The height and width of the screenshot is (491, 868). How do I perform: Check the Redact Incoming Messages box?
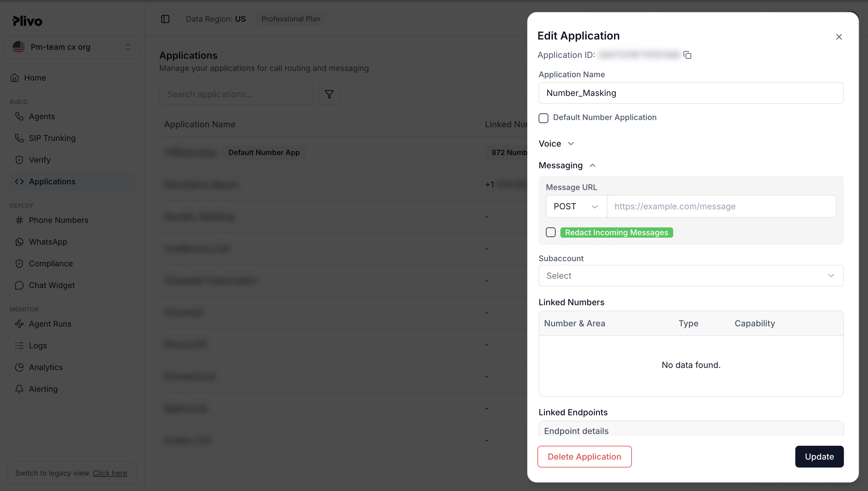tap(550, 232)
